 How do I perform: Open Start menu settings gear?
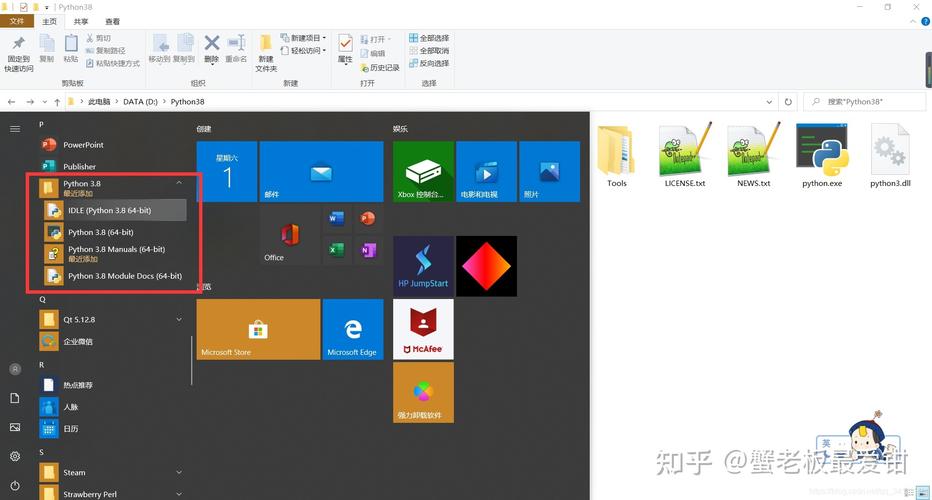click(15, 456)
